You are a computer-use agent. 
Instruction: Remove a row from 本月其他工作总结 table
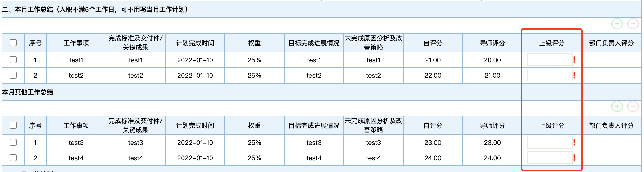pos(633,107)
